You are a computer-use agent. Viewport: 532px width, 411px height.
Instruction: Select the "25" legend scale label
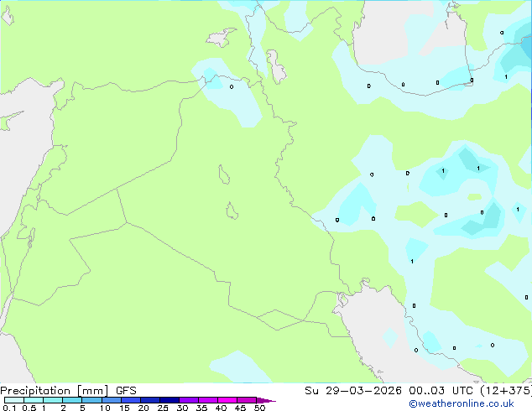(x=163, y=408)
